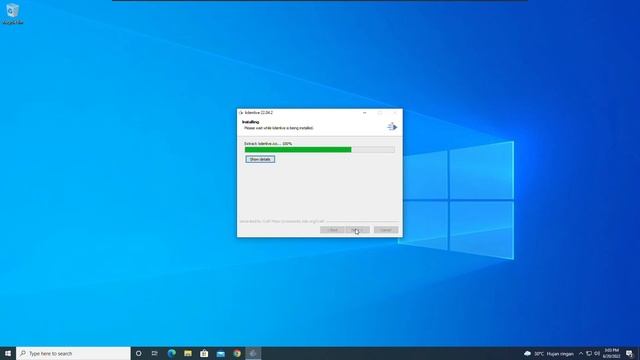640x360 pixels.
Task: Click the installer title bar app icon
Action: [x=241, y=113]
